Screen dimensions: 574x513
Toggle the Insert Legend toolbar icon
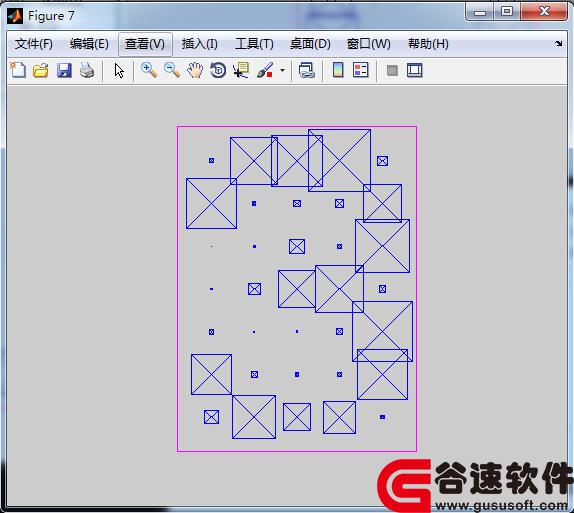tap(361, 70)
